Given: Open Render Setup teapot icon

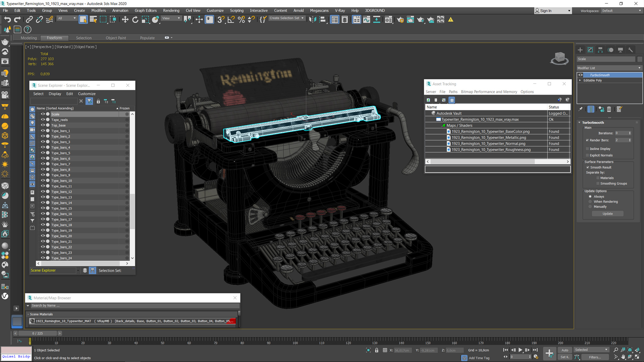Looking at the screenshot, I should click(x=400, y=20).
